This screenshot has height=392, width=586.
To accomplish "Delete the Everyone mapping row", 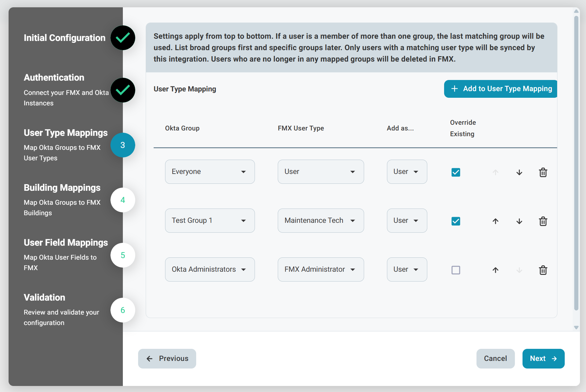I will 543,172.
